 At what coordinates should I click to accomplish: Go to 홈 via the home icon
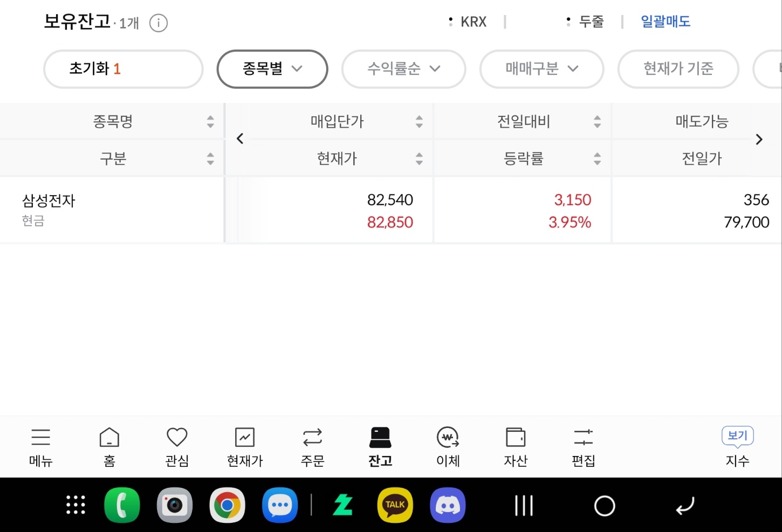[109, 446]
